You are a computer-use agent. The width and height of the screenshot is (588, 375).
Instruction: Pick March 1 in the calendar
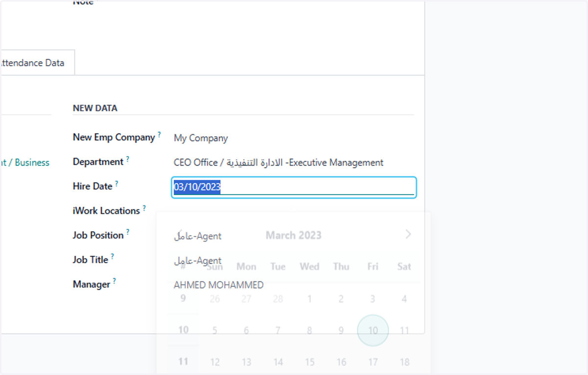tap(310, 299)
